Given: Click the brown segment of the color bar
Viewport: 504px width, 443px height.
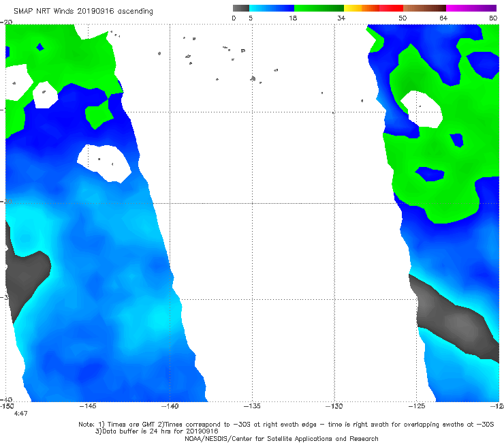Looking at the screenshot, I should [x=424, y=8].
